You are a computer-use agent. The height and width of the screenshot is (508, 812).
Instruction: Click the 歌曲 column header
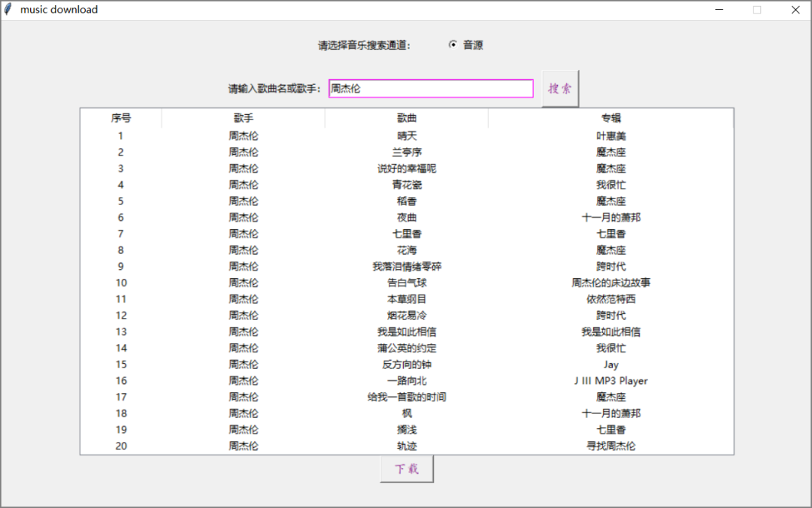pyautogui.click(x=406, y=117)
